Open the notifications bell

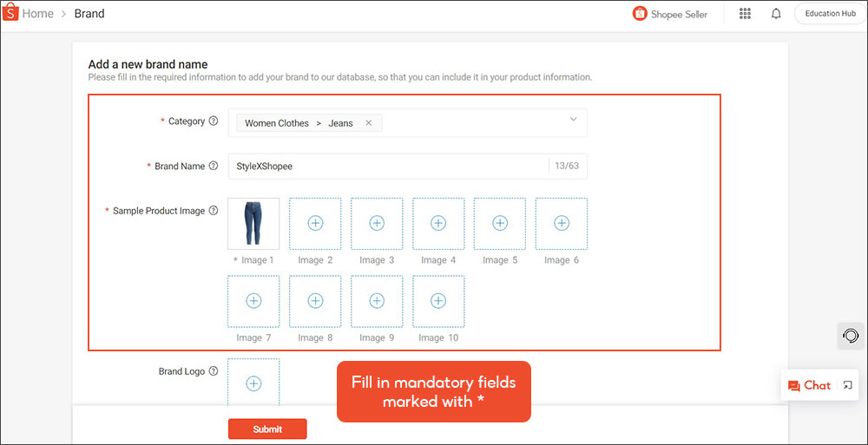tap(776, 14)
